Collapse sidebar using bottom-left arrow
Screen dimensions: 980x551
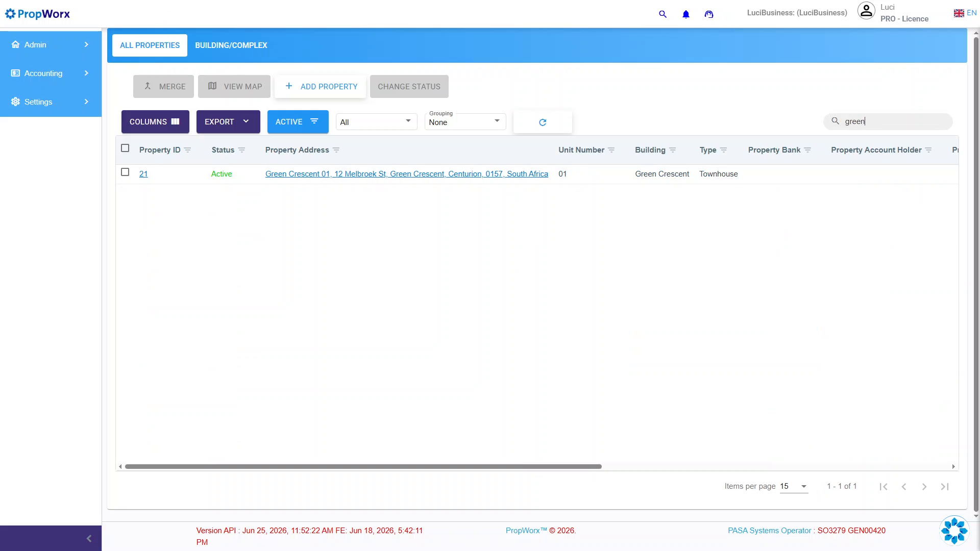(x=89, y=538)
